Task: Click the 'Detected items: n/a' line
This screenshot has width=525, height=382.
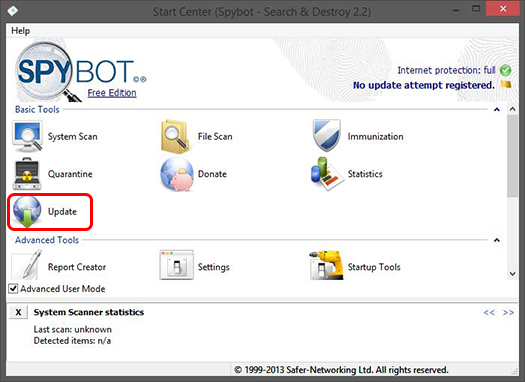Action: point(72,341)
